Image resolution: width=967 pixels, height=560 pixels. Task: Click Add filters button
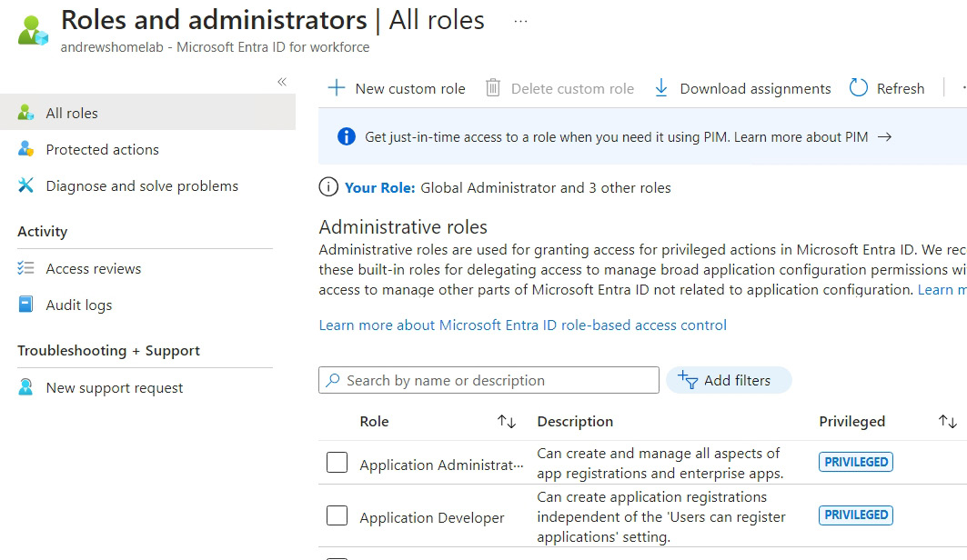(729, 380)
